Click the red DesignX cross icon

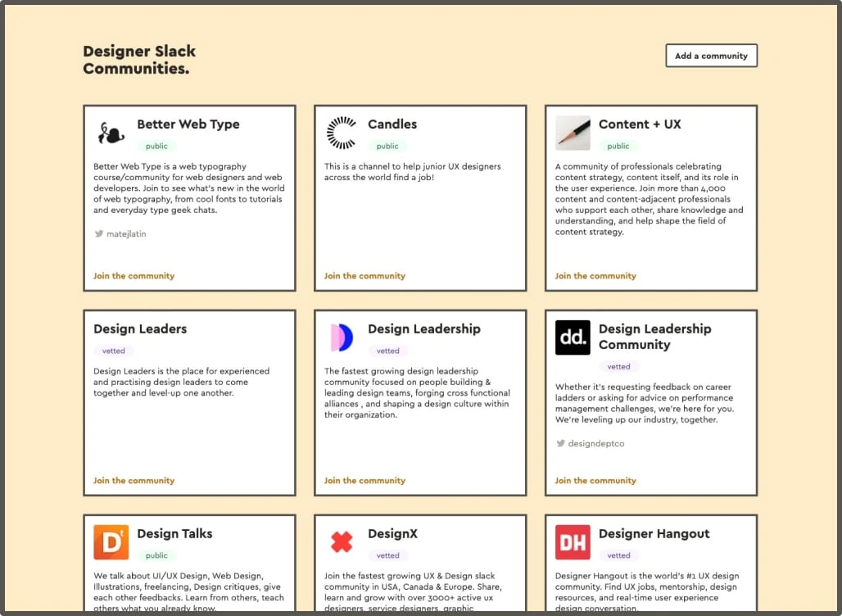click(342, 541)
